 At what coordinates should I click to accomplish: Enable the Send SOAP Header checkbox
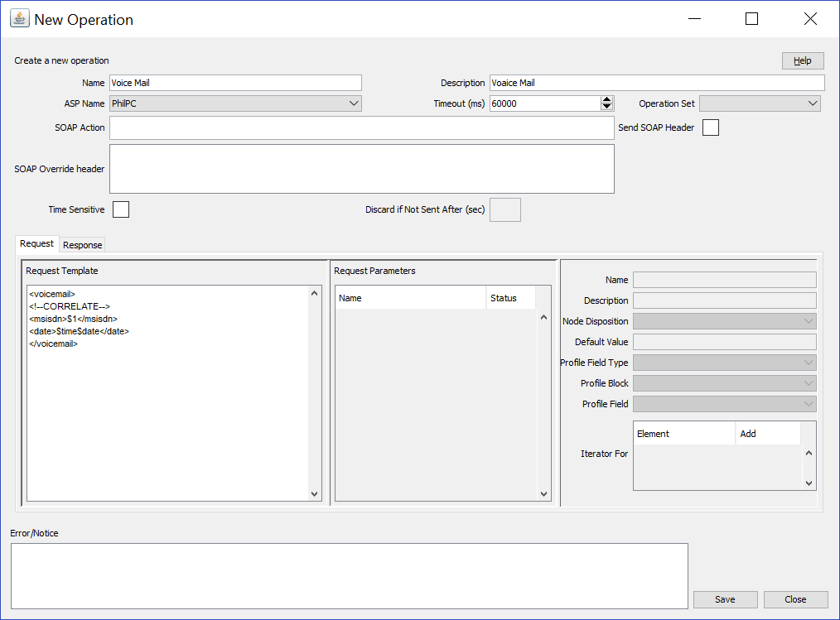711,127
